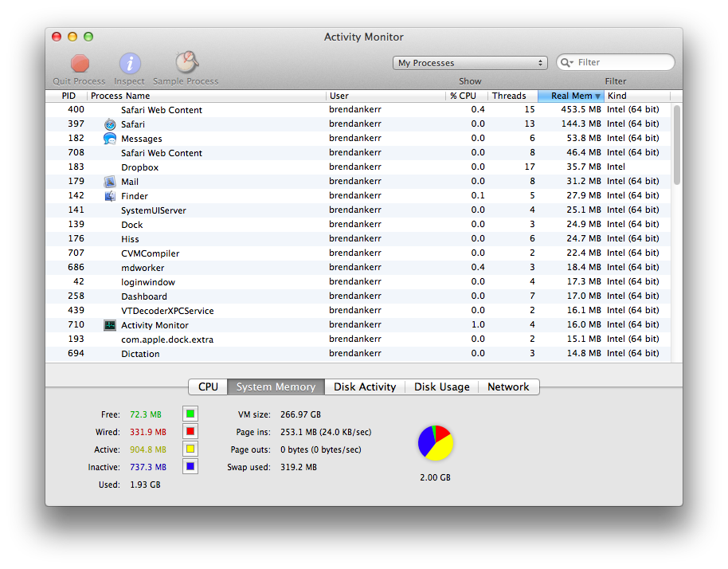Select the mdworker process row
Image resolution: width=728 pixels, height=569 pixels.
(358, 268)
